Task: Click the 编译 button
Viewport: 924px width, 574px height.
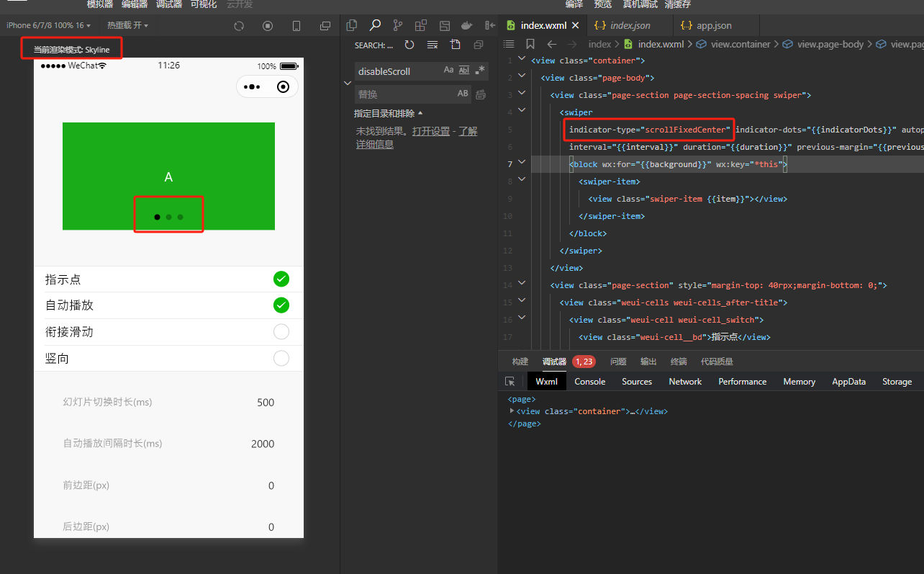Action: (574, 4)
